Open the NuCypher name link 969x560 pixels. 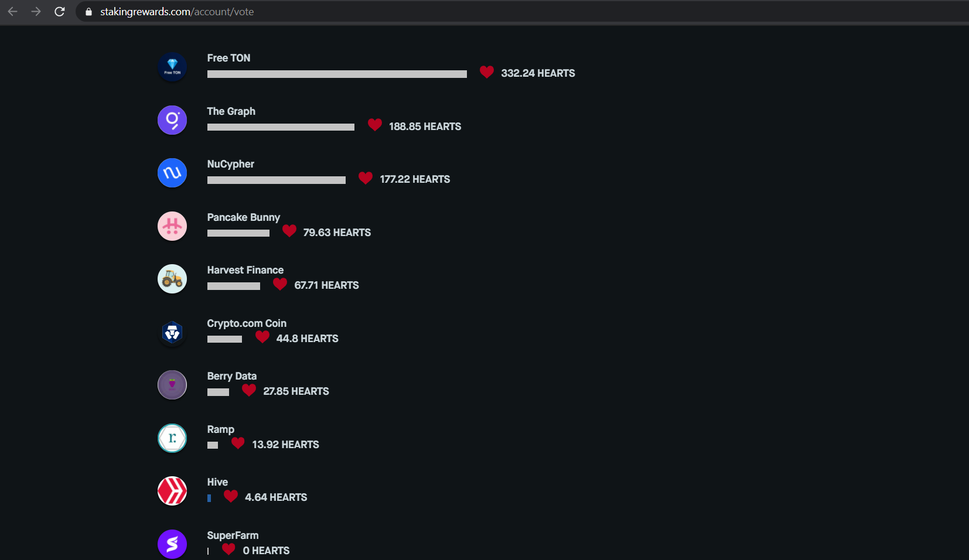coord(230,164)
